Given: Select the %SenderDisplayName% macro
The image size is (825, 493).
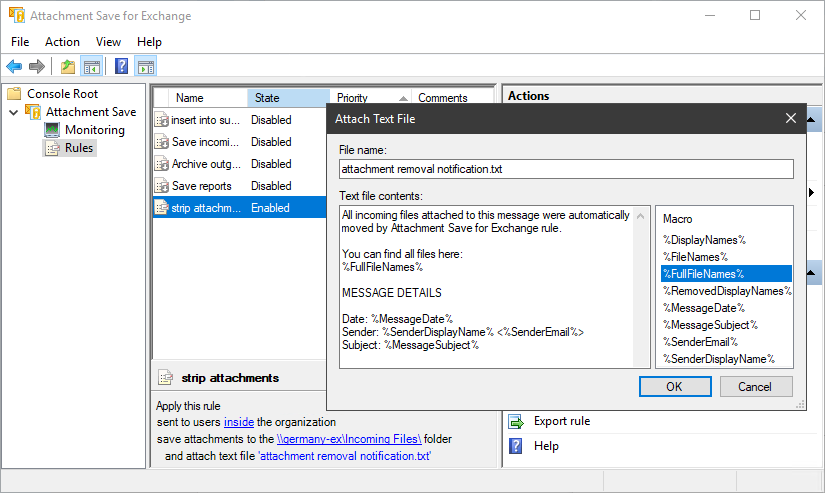Looking at the screenshot, I should pyautogui.click(x=718, y=359).
